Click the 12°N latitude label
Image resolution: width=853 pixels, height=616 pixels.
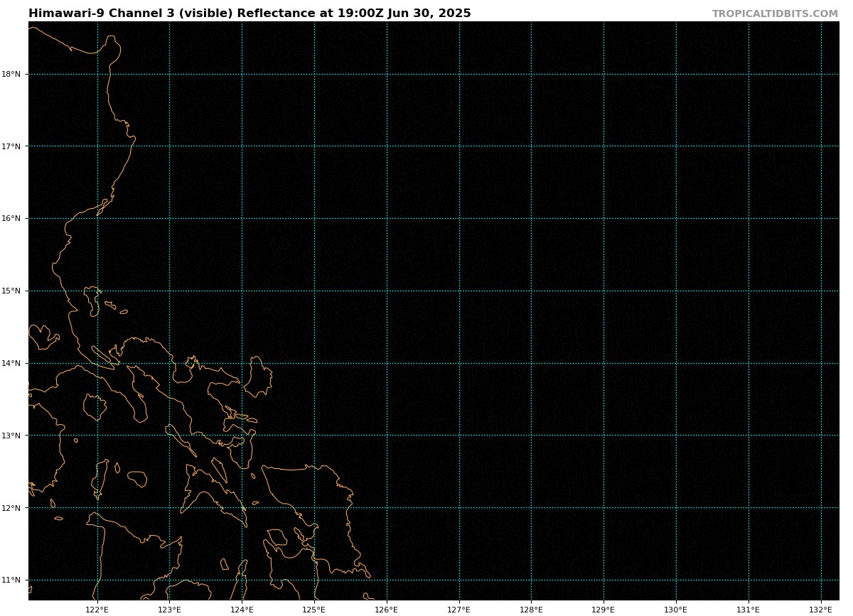click(11, 508)
